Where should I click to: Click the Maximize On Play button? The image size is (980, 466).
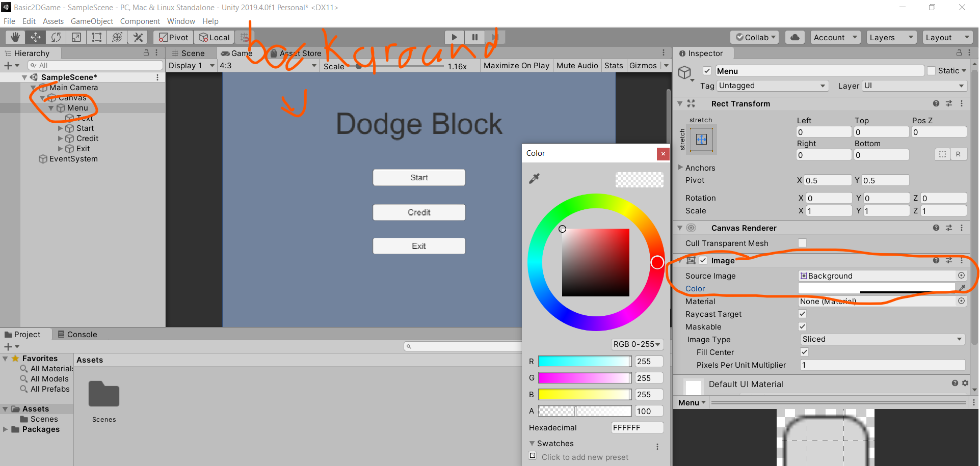pos(516,65)
